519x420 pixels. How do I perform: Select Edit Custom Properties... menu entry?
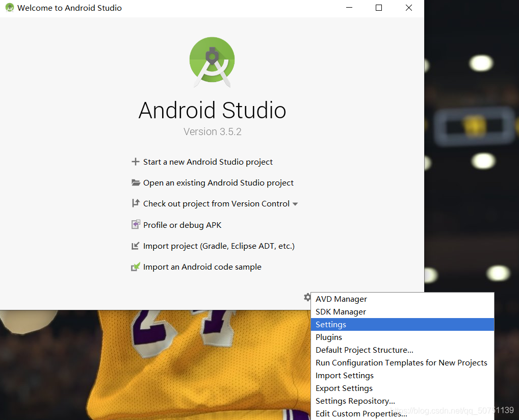(402, 414)
